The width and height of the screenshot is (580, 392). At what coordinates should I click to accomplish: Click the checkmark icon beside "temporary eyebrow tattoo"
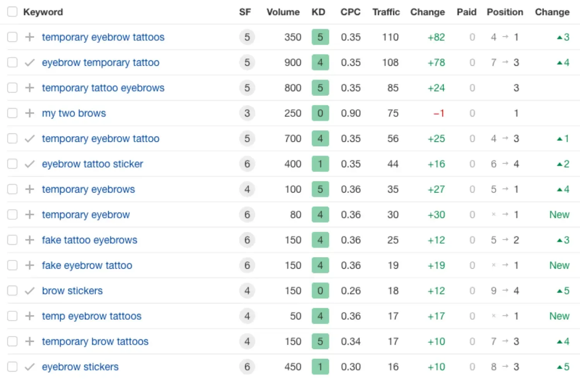coord(29,138)
